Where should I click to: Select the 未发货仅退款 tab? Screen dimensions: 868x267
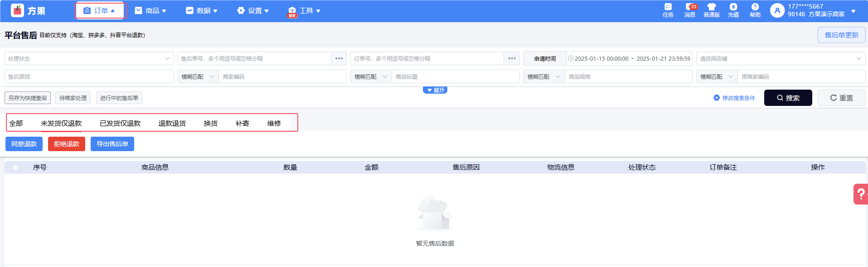tap(61, 123)
